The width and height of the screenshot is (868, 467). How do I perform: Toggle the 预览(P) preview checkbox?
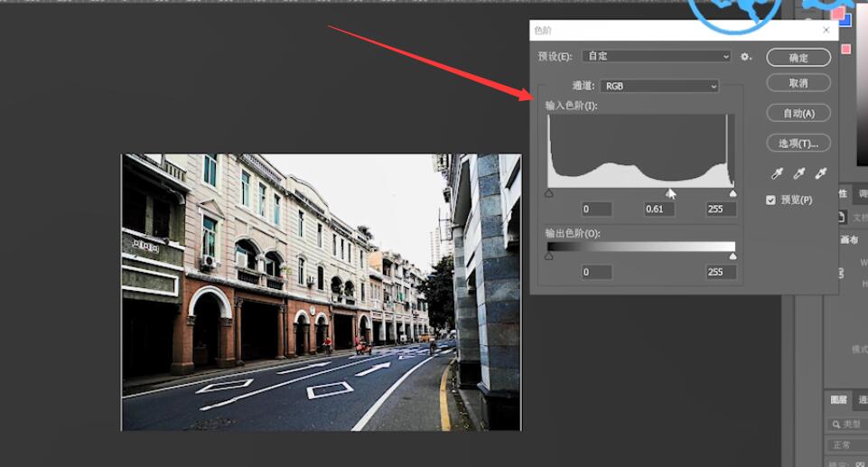(x=770, y=200)
